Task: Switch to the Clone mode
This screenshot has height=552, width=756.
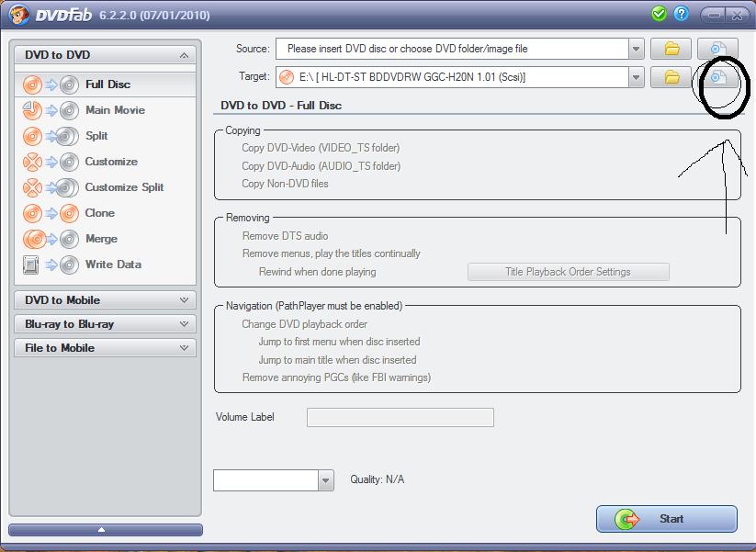Action: [x=105, y=213]
